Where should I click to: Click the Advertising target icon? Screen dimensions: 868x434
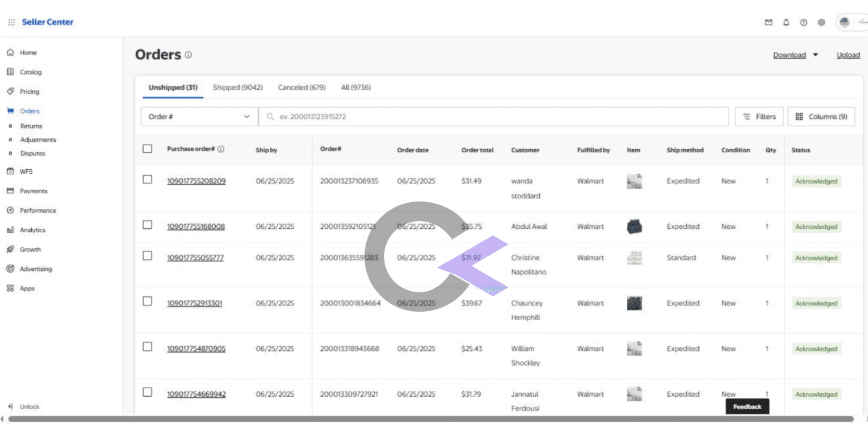10,269
